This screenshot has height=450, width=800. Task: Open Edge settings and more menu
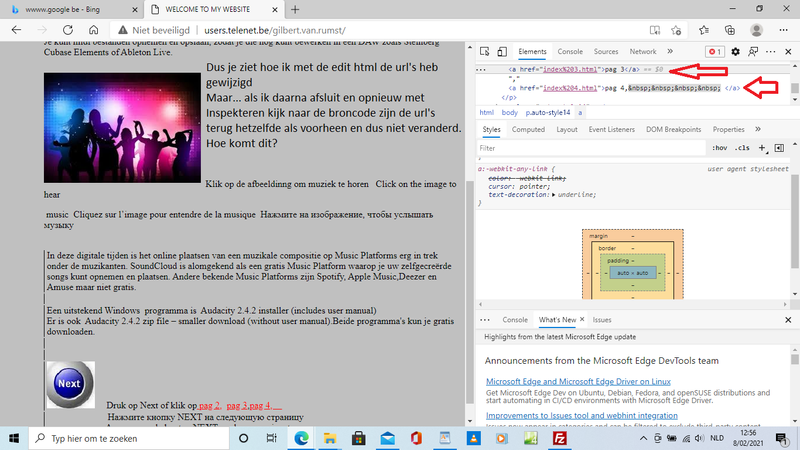click(x=784, y=30)
